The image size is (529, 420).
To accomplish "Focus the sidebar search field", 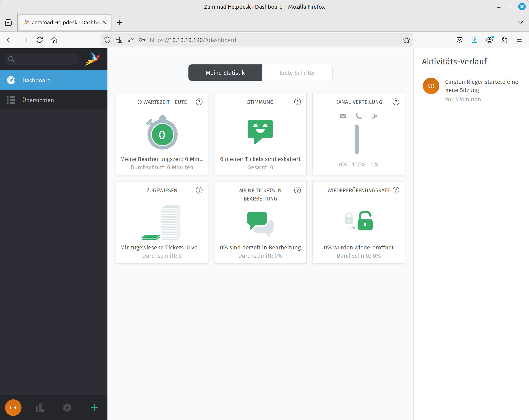I will point(42,59).
